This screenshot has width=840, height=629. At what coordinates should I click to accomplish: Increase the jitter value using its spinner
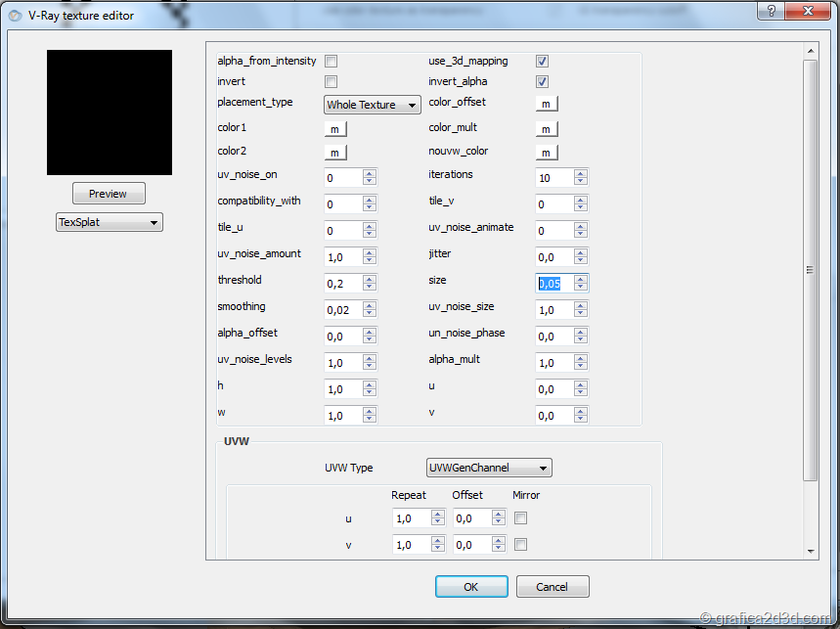click(581, 253)
